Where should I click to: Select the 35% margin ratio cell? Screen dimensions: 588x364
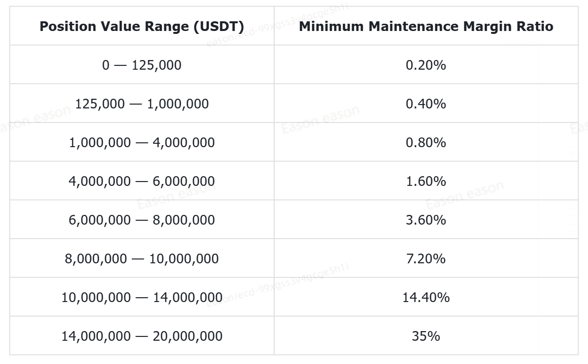coord(426,336)
